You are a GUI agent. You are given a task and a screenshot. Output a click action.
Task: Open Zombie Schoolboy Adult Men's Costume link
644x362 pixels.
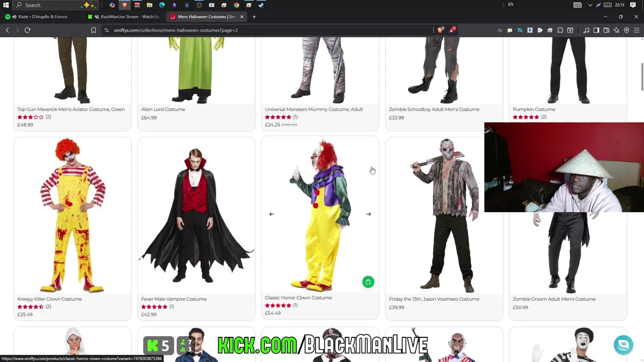pos(434,109)
